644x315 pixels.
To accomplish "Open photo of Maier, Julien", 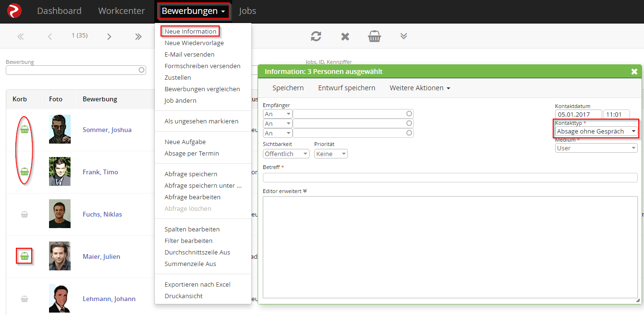I will click(x=60, y=256).
